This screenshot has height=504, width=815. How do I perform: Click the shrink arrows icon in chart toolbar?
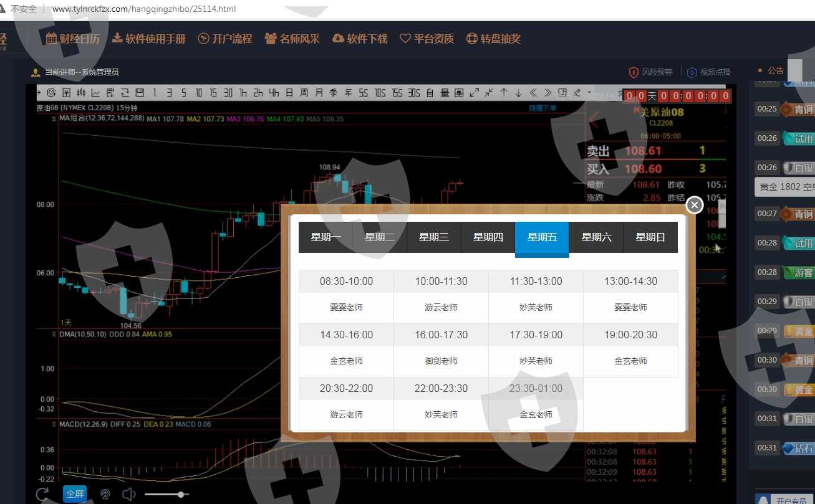pos(489,93)
